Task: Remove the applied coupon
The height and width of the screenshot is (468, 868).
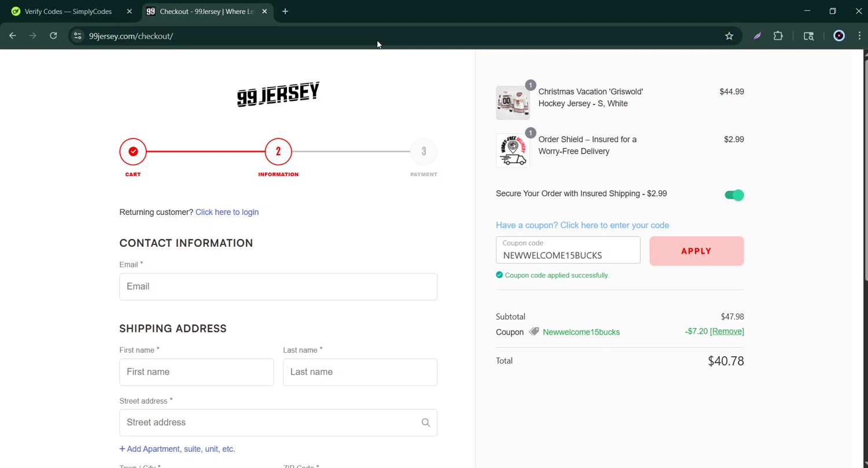Action: click(727, 331)
